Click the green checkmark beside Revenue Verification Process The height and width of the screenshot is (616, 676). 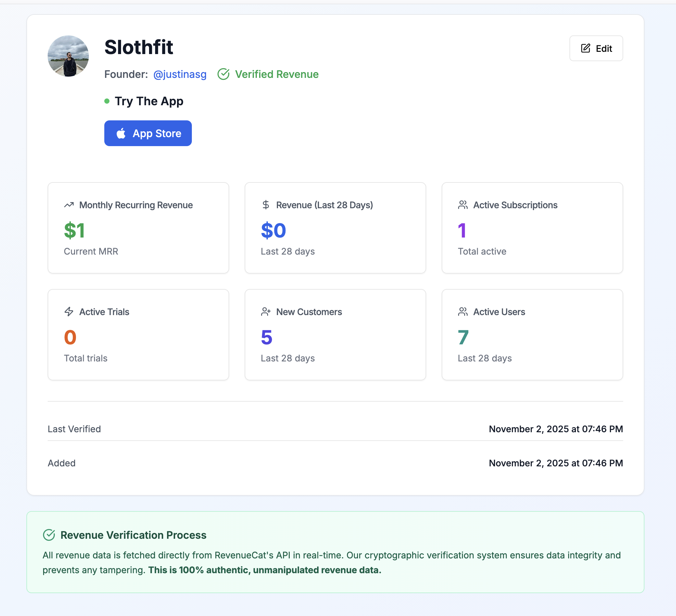click(x=49, y=535)
